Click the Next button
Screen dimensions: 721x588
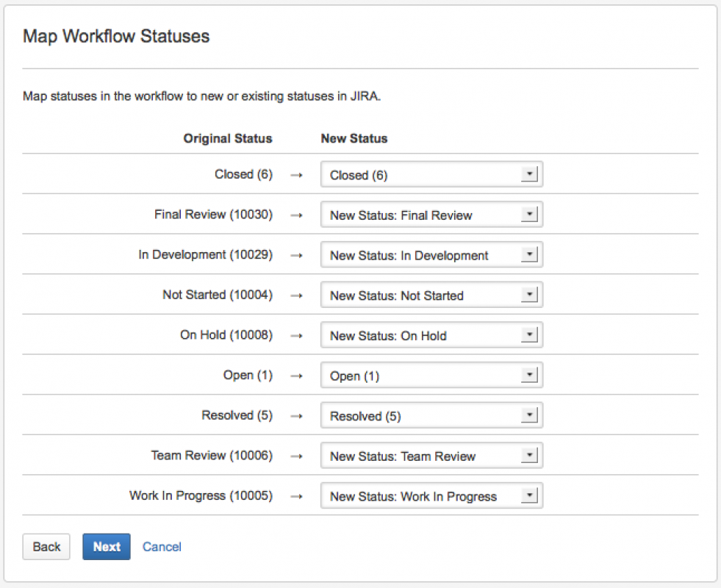tap(107, 547)
